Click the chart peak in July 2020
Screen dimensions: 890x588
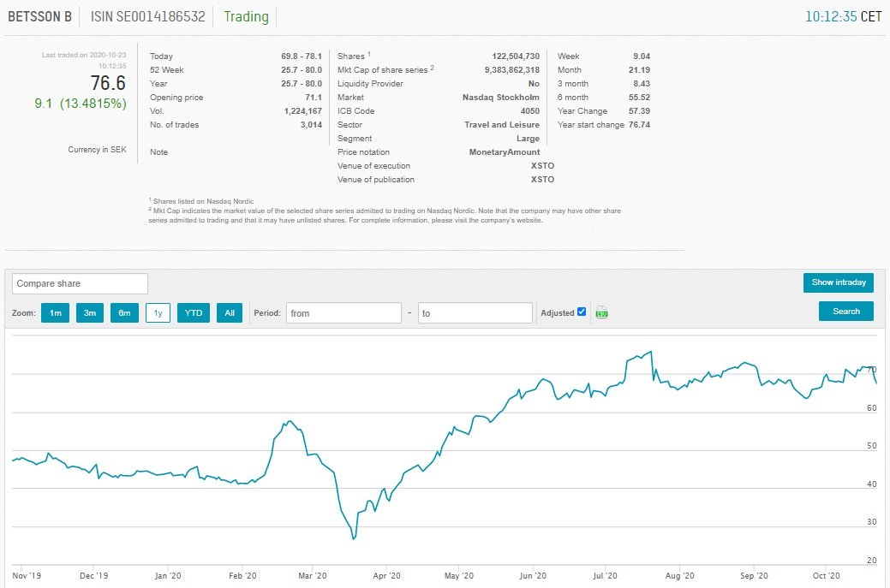pyautogui.click(x=651, y=352)
